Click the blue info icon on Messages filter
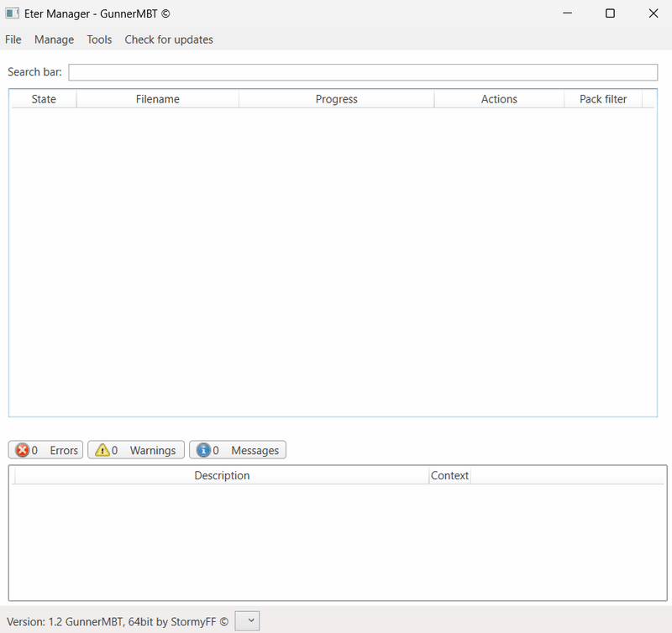The image size is (672, 633). pyautogui.click(x=202, y=450)
